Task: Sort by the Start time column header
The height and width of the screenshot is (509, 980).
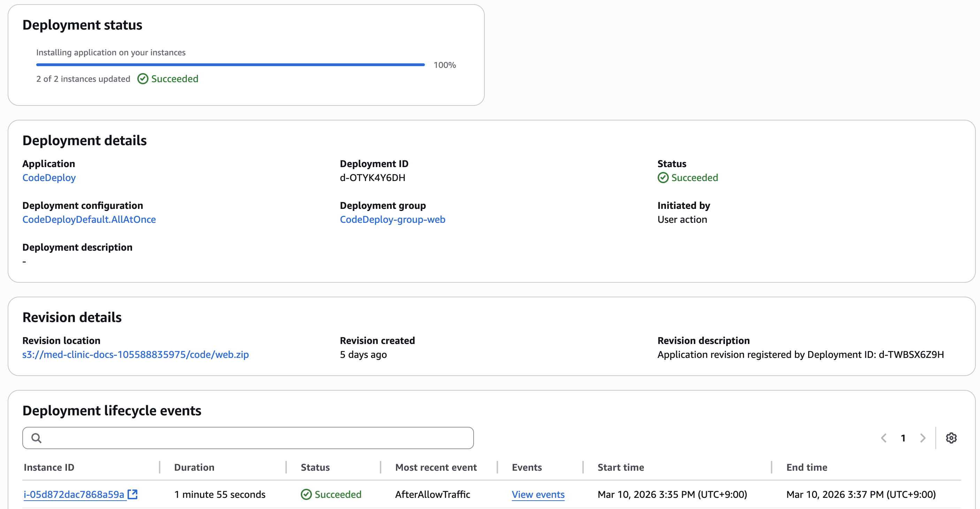Action: tap(620, 467)
